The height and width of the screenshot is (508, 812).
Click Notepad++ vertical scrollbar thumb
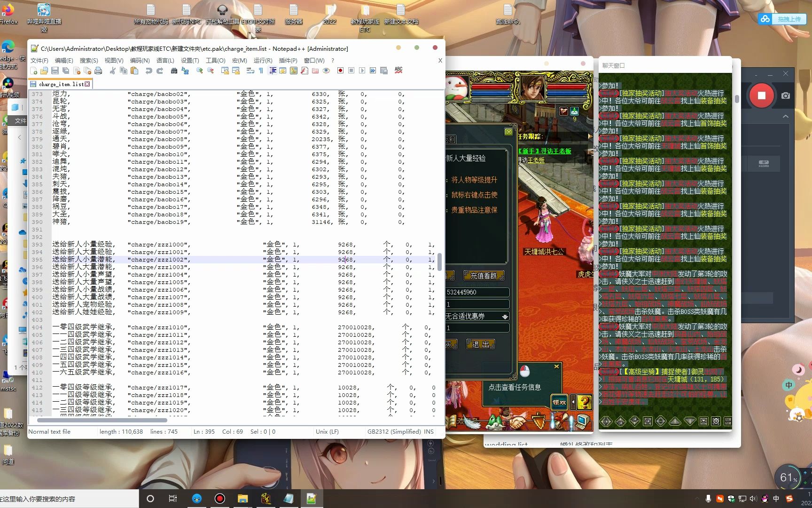(x=440, y=262)
